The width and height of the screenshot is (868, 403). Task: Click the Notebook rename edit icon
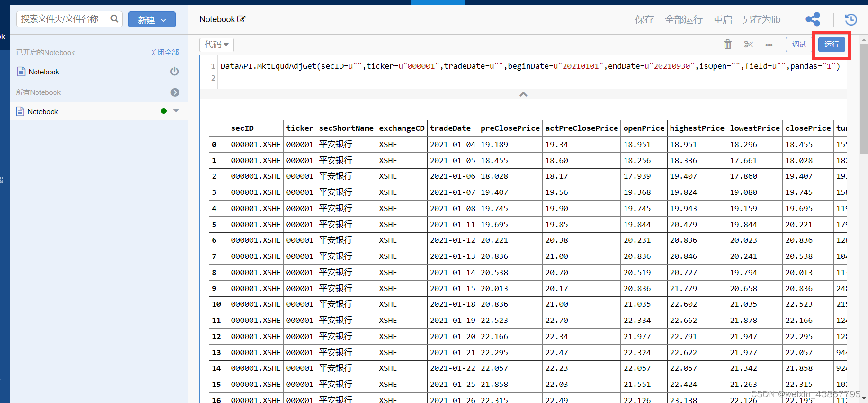point(241,19)
